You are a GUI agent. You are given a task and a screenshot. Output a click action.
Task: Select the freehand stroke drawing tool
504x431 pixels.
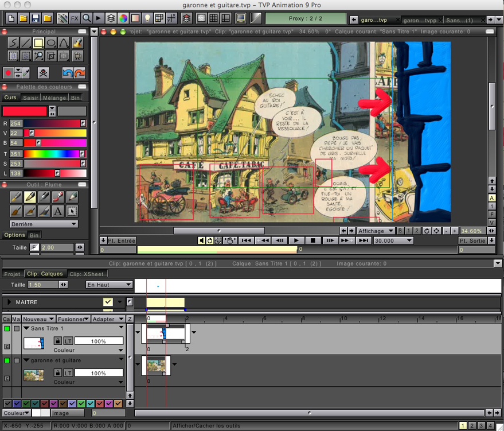coord(13,43)
